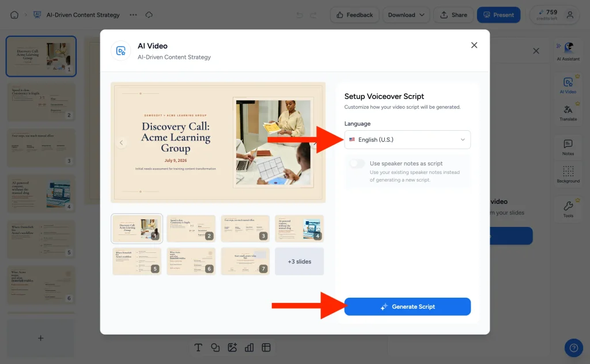590x364 pixels.
Task: Click the Feedback button
Action: (x=354, y=15)
